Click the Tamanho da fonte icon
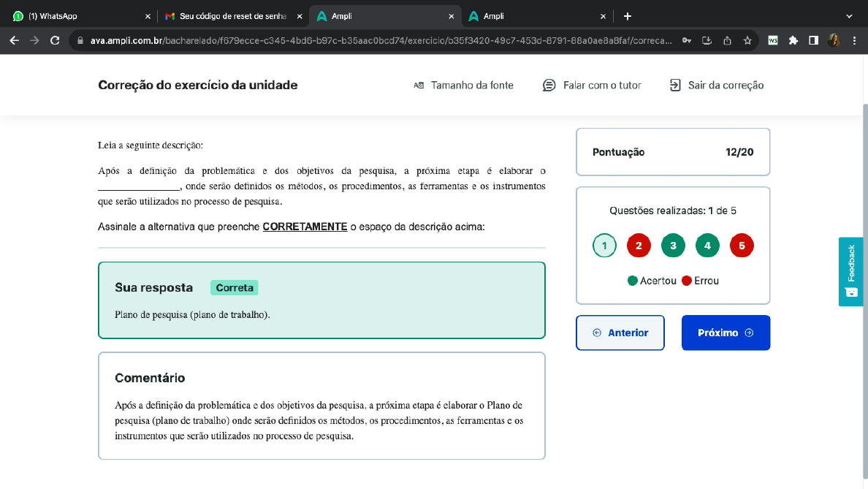The image size is (868, 489). (419, 86)
